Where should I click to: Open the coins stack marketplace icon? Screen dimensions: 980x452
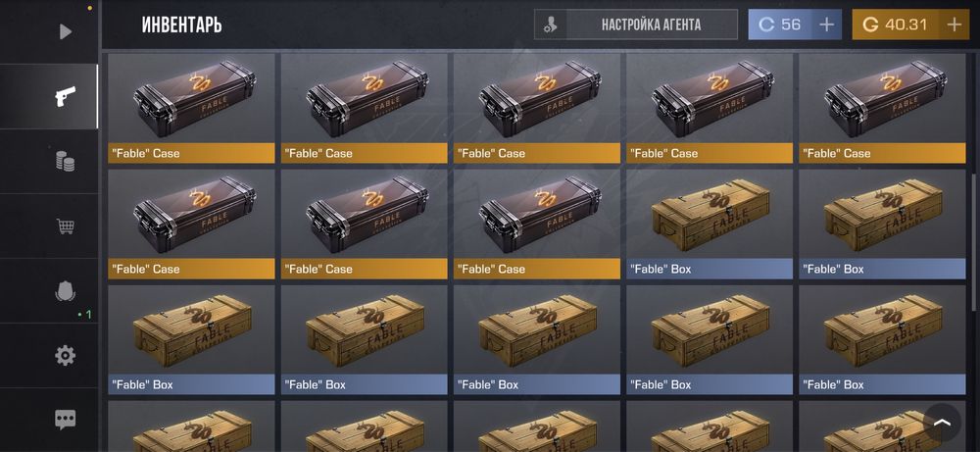point(65,162)
